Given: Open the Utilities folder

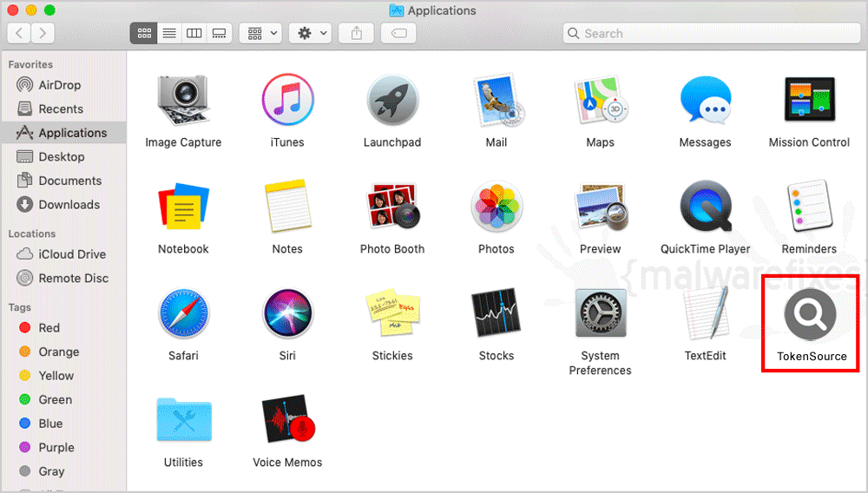Looking at the screenshot, I should (x=183, y=420).
